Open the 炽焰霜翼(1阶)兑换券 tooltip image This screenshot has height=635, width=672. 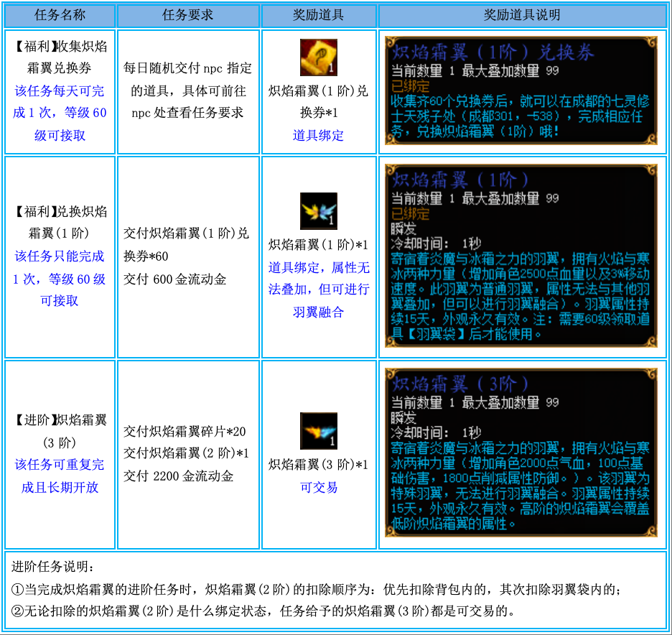tap(521, 92)
